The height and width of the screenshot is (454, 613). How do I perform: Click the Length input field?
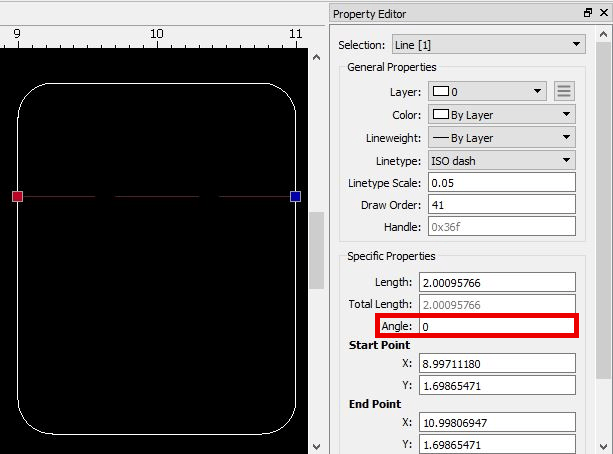(x=497, y=282)
